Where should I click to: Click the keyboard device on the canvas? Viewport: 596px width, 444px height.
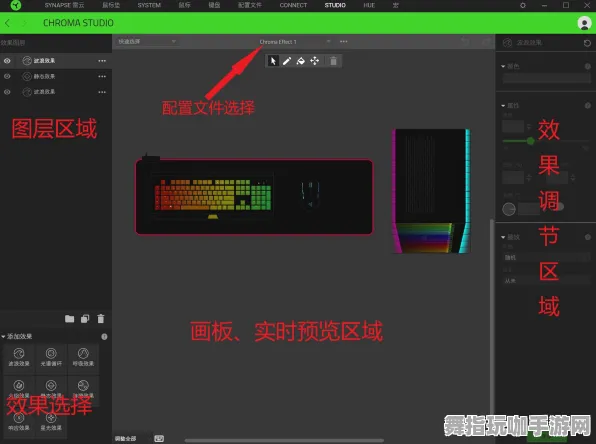tap(213, 195)
